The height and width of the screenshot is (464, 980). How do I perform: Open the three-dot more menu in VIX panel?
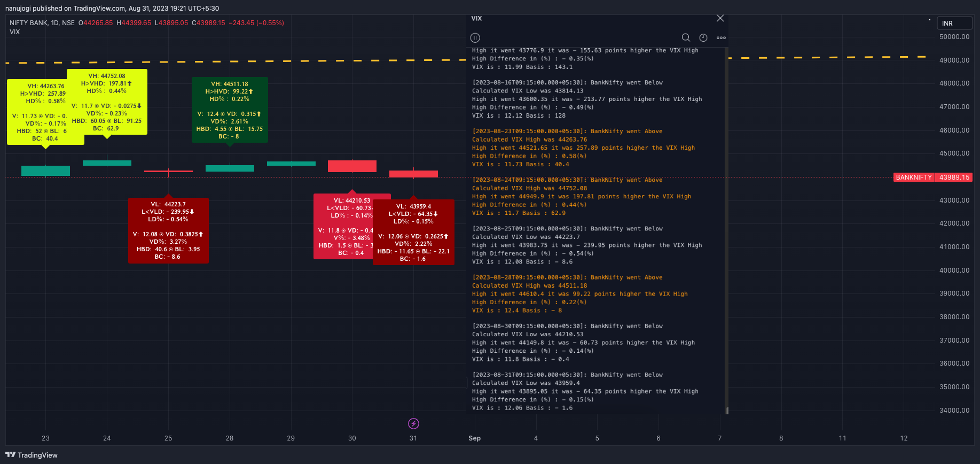coord(721,37)
